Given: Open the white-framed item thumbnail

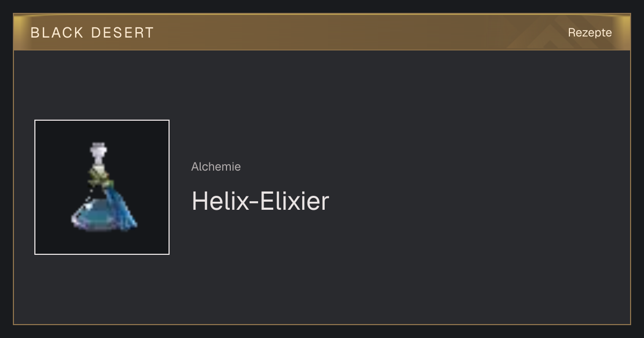Looking at the screenshot, I should (102, 187).
